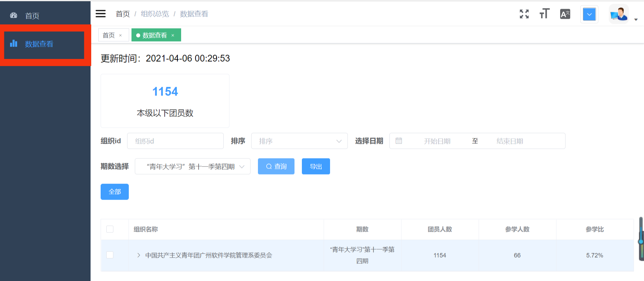Screen dimensions: 644x281
Task: Close the 首页 tab
Action: pos(120,36)
